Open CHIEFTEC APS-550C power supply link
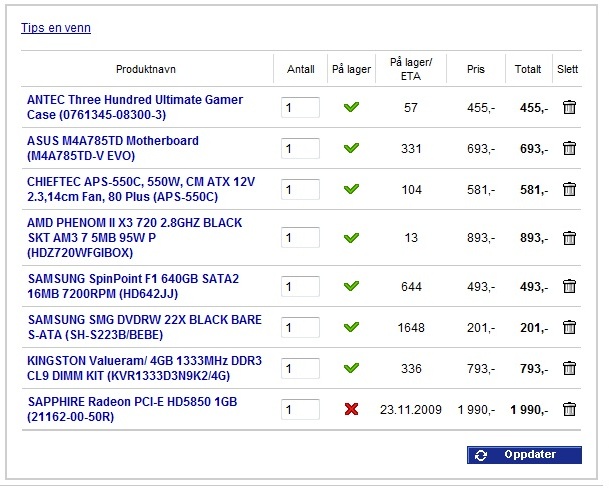This screenshot has width=609, height=489. pyautogui.click(x=141, y=190)
